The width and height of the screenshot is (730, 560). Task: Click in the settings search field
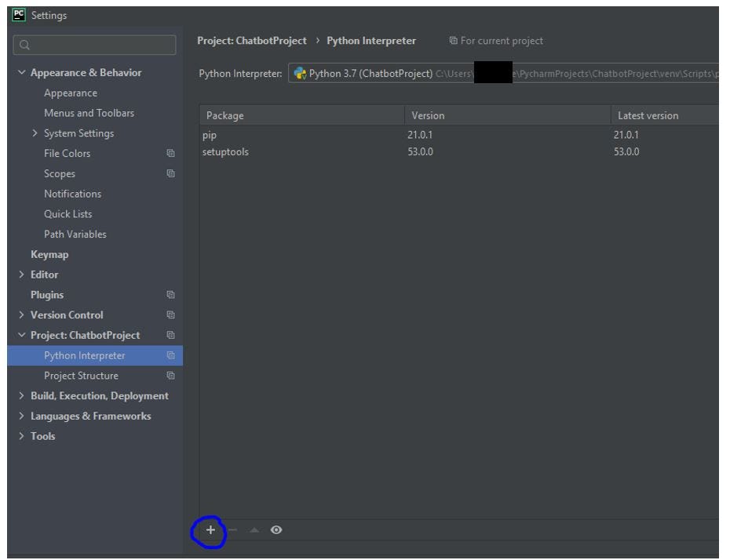94,45
